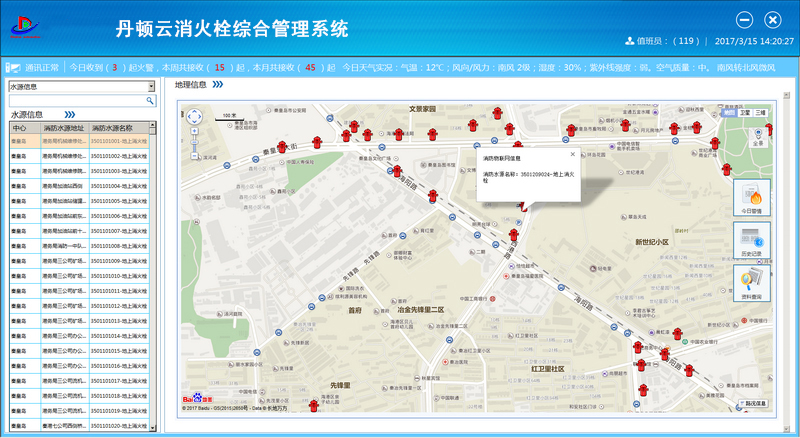This screenshot has height=438, width=800.
Task: Switch the map to 卫星 satellite mode
Action: [745, 112]
